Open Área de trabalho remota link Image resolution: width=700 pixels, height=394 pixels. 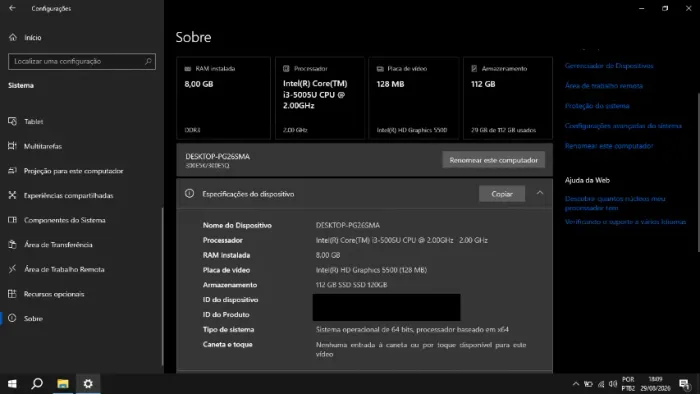pyautogui.click(x=604, y=86)
